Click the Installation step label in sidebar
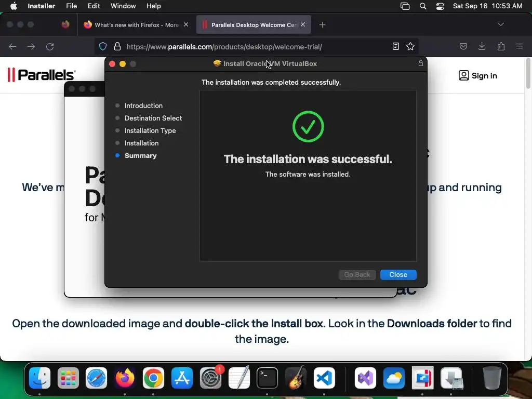Image resolution: width=532 pixels, height=399 pixels. (x=141, y=143)
